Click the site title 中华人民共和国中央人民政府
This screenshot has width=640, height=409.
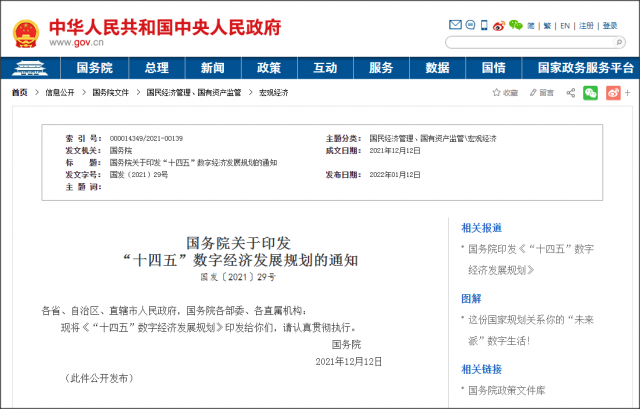click(x=165, y=27)
